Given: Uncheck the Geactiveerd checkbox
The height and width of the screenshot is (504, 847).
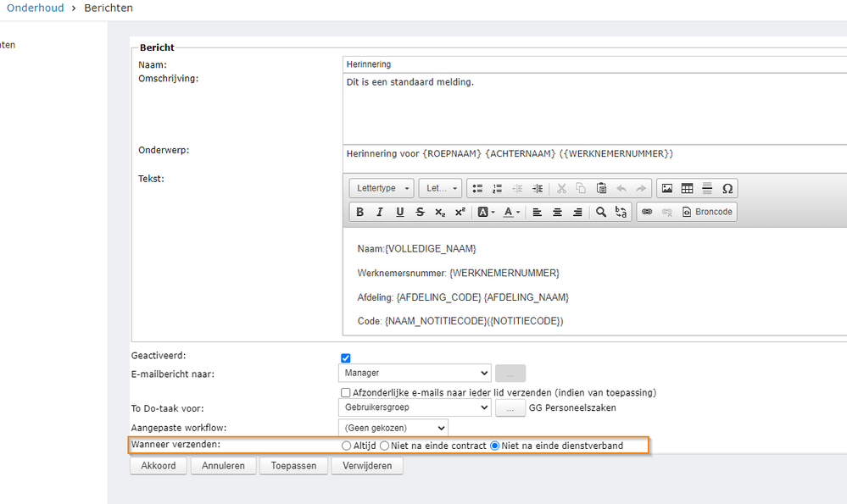Looking at the screenshot, I should 346,357.
